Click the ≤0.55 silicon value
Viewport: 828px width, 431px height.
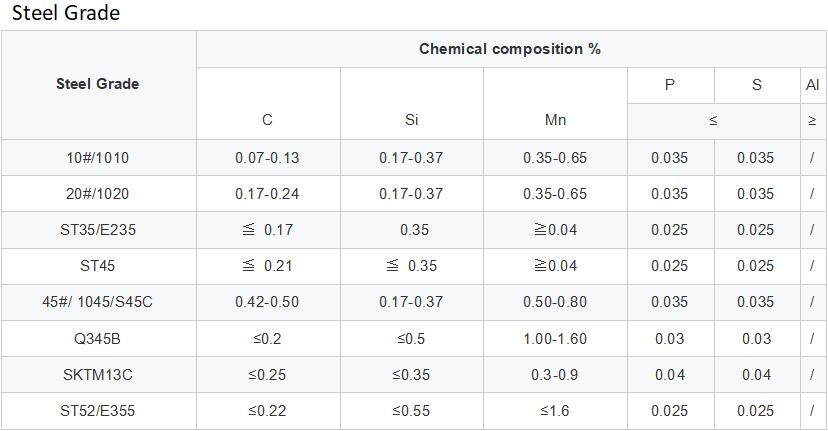point(412,411)
